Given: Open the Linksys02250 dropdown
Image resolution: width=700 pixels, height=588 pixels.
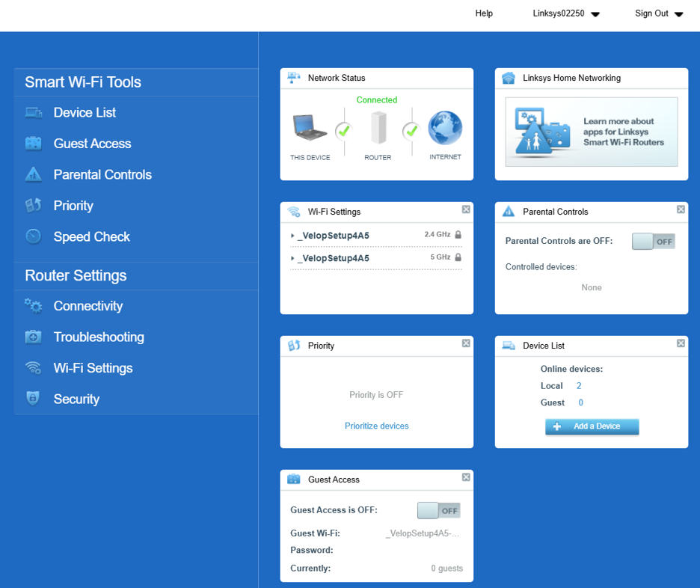Looking at the screenshot, I should point(565,13).
